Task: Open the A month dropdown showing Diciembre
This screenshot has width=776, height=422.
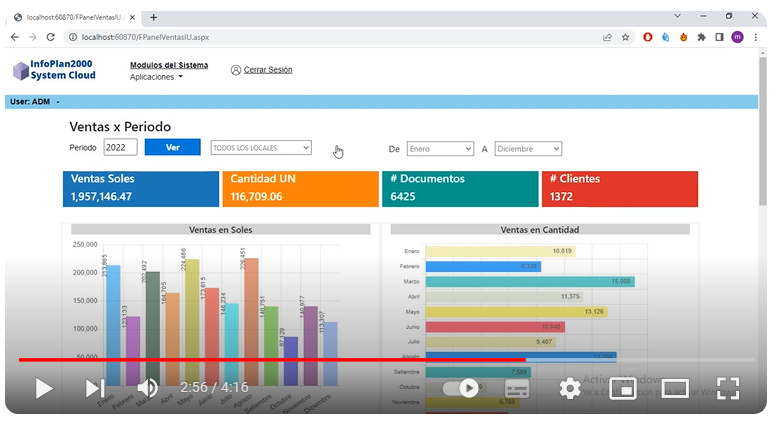Action: pyautogui.click(x=528, y=149)
